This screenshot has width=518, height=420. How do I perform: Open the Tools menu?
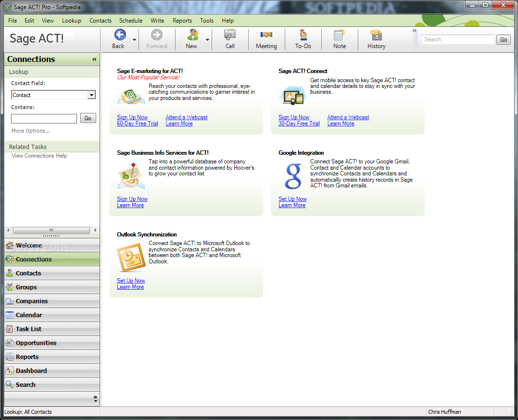(207, 21)
